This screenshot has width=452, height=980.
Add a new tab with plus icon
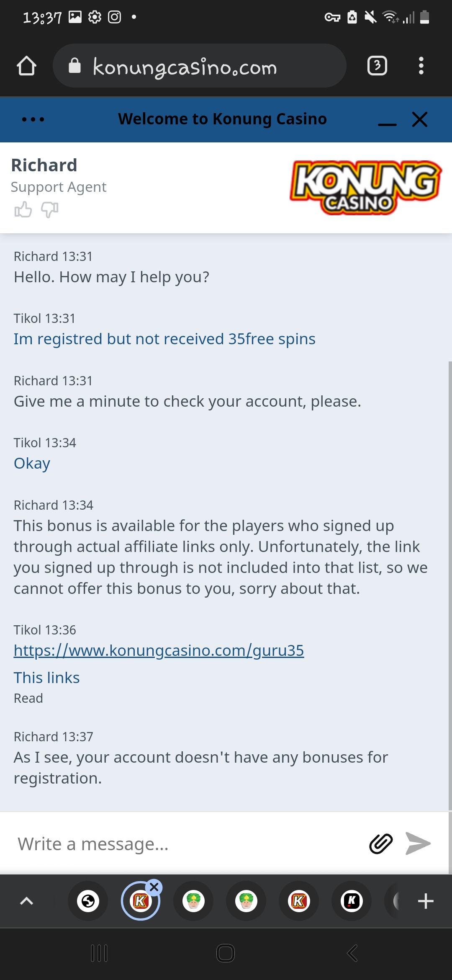426,901
